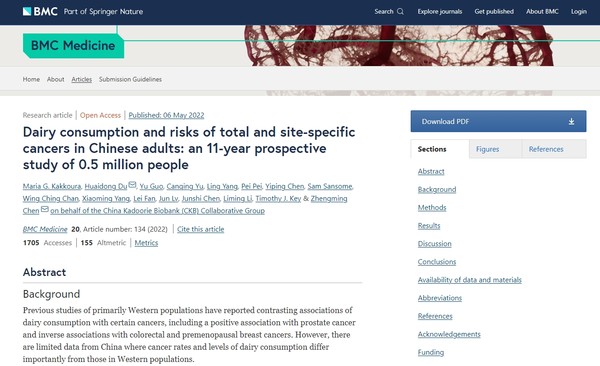Open author Canqing Yu
This screenshot has width=600, height=366.
click(185, 186)
